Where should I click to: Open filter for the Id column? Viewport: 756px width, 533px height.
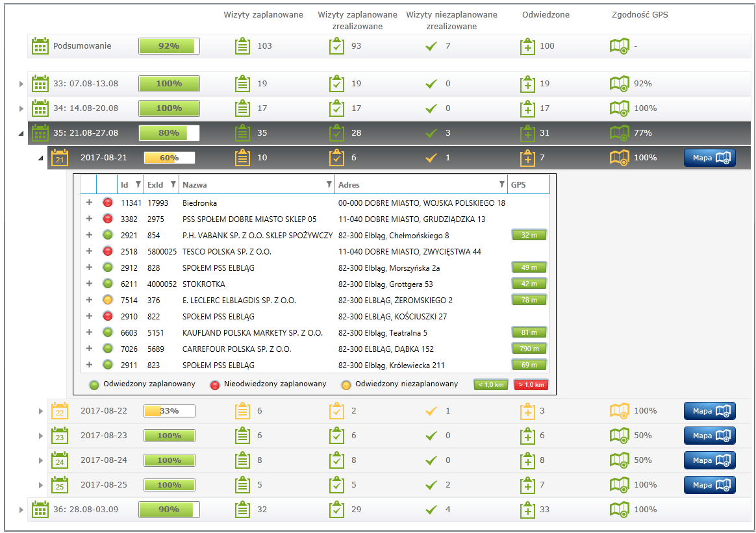(x=138, y=185)
